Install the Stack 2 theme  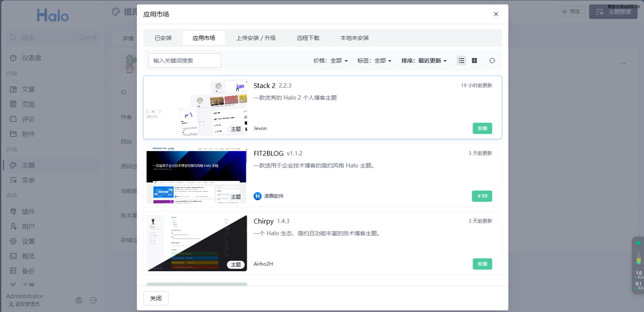point(482,128)
